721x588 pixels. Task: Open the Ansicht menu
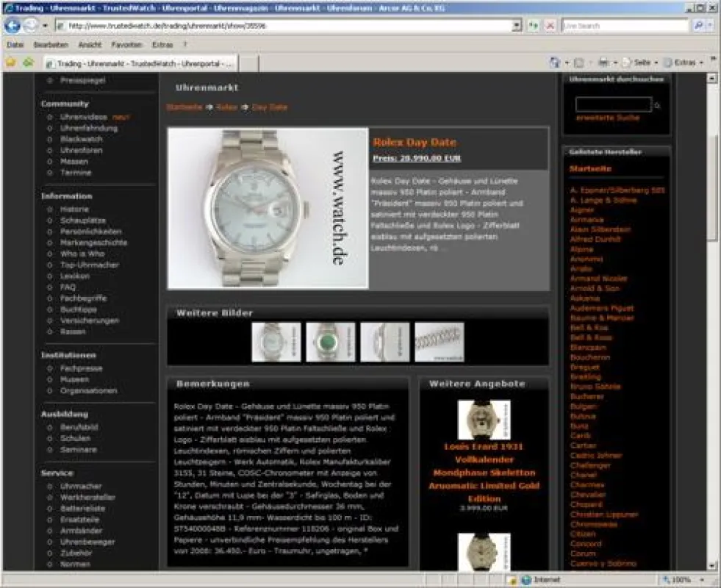[x=90, y=45]
